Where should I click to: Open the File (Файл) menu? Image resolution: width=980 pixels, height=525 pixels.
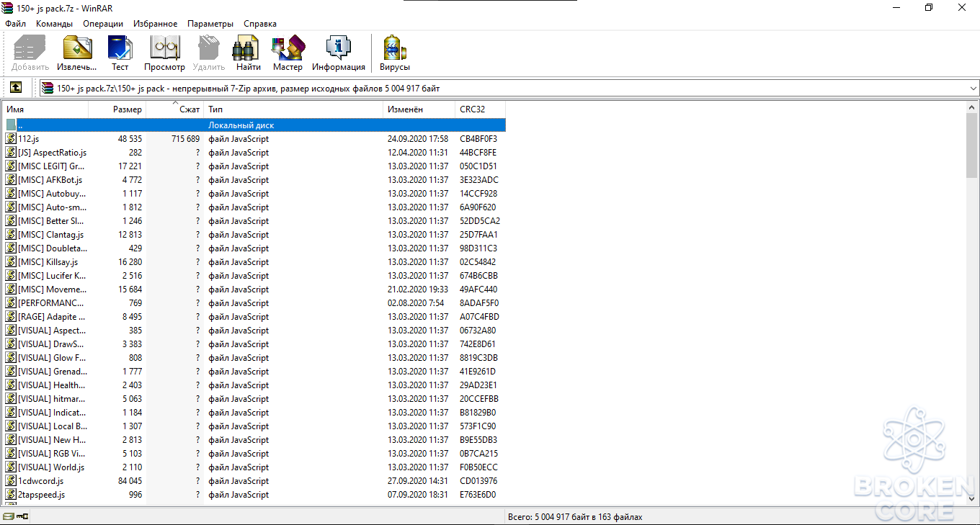(15, 24)
